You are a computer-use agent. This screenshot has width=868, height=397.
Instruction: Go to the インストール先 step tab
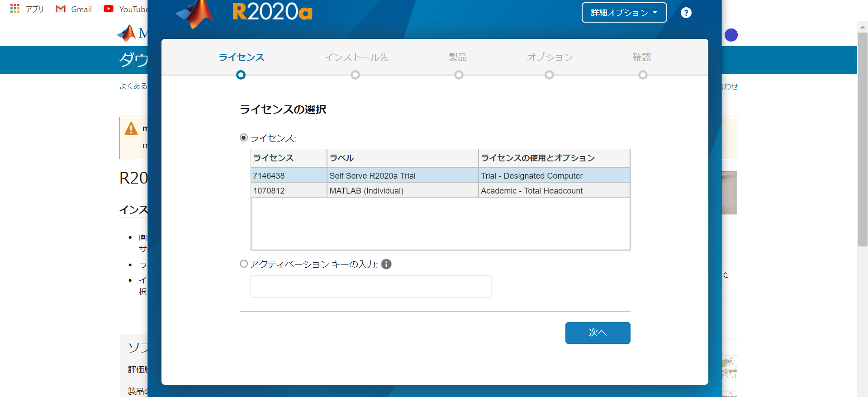point(356,57)
